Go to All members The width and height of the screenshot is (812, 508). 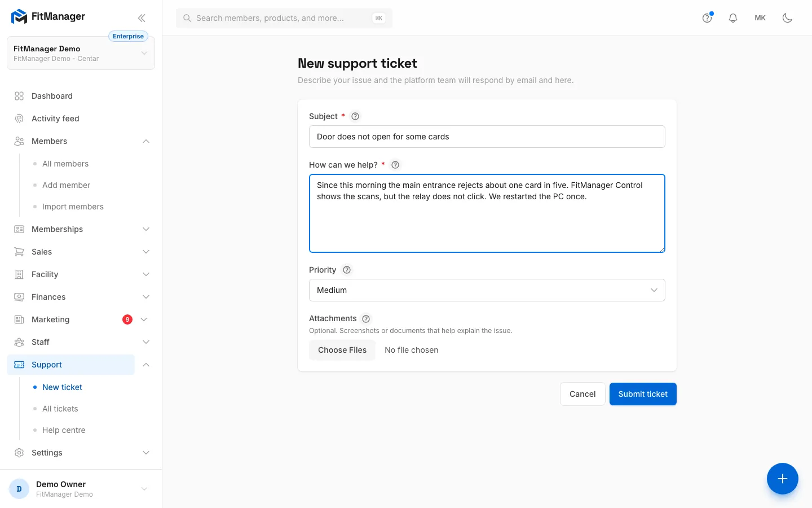click(x=65, y=164)
